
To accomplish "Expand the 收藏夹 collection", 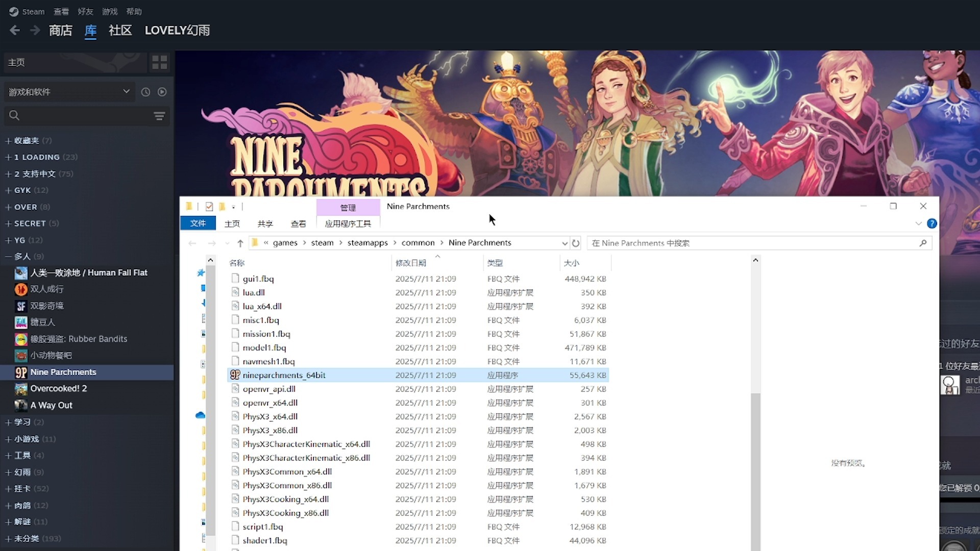I will coord(8,141).
